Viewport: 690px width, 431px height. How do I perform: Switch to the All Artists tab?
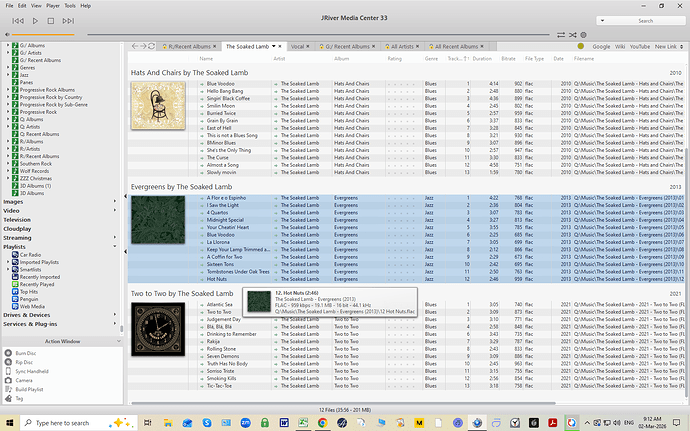405,46
